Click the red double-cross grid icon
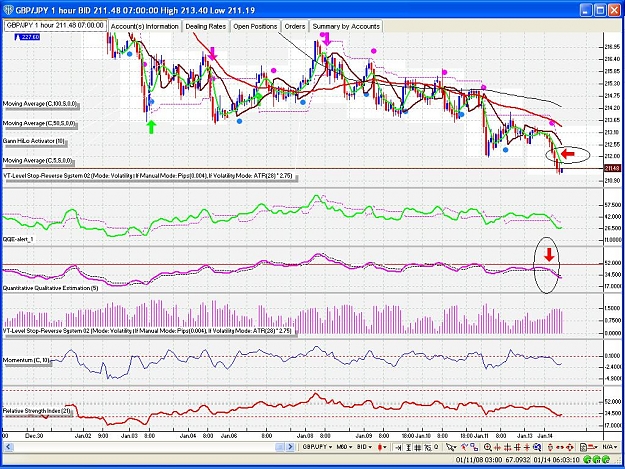Viewport: 625px width, 469px height. pyautogui.click(x=507, y=447)
